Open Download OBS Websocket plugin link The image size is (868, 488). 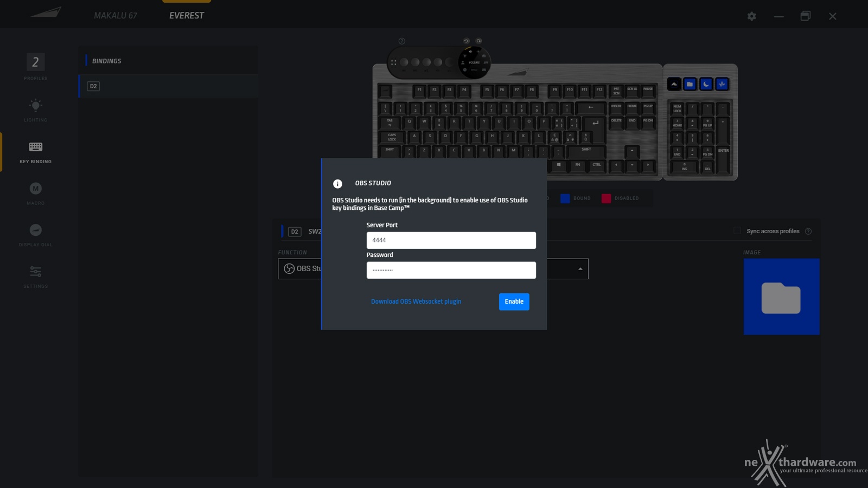point(416,301)
